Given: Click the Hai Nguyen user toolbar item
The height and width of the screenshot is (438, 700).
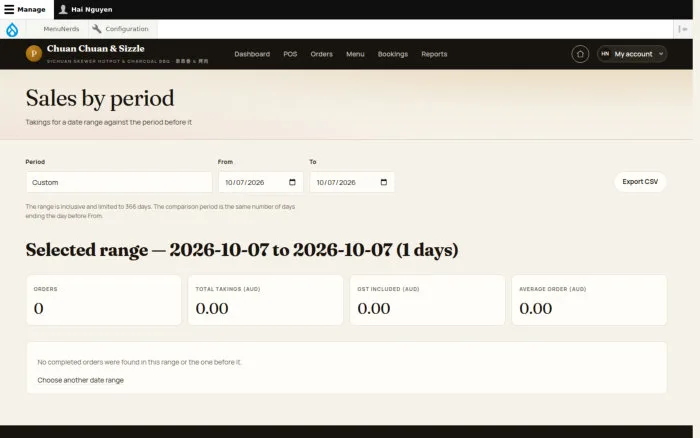Looking at the screenshot, I should point(86,9).
